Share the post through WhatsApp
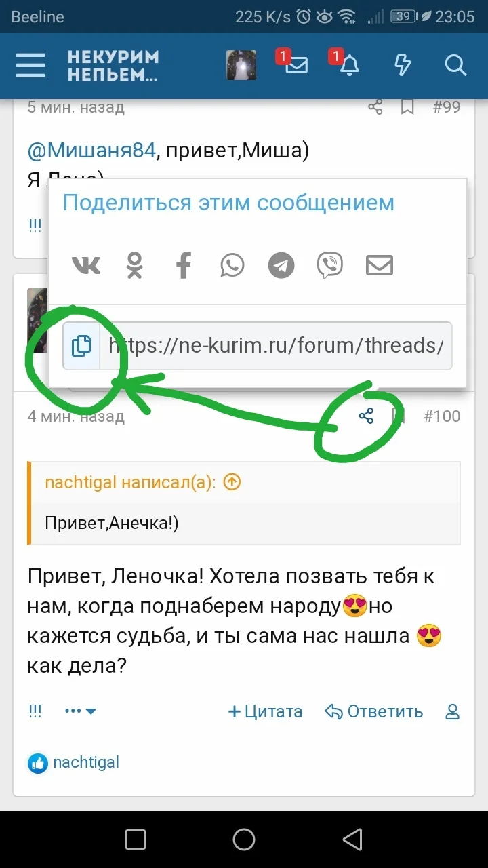Viewport: 488px width, 868px height. click(x=232, y=264)
